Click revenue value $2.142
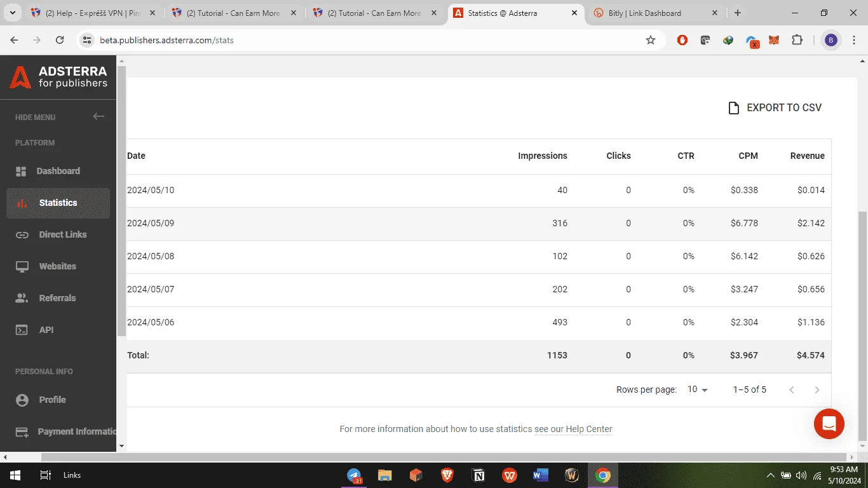This screenshot has width=868, height=488. click(x=811, y=223)
